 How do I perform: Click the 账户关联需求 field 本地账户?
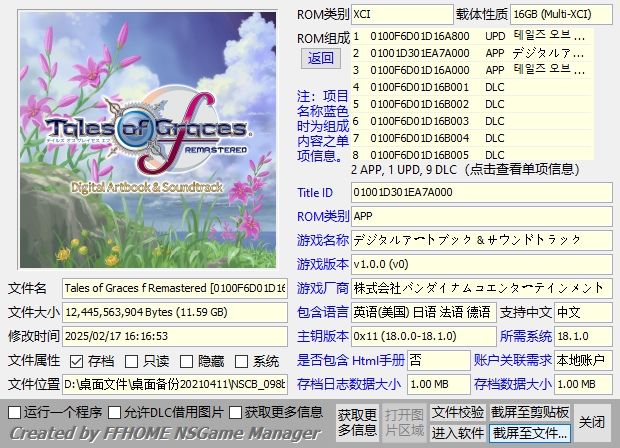tap(584, 360)
